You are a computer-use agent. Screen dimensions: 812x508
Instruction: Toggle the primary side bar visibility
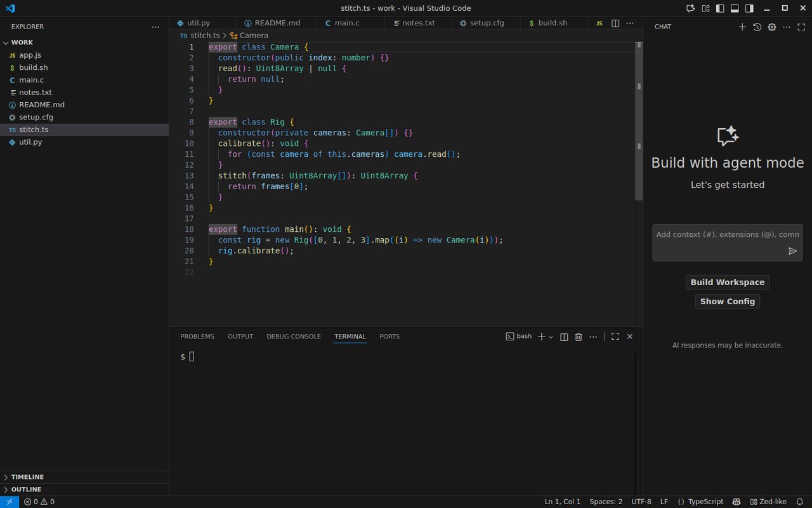(720, 8)
